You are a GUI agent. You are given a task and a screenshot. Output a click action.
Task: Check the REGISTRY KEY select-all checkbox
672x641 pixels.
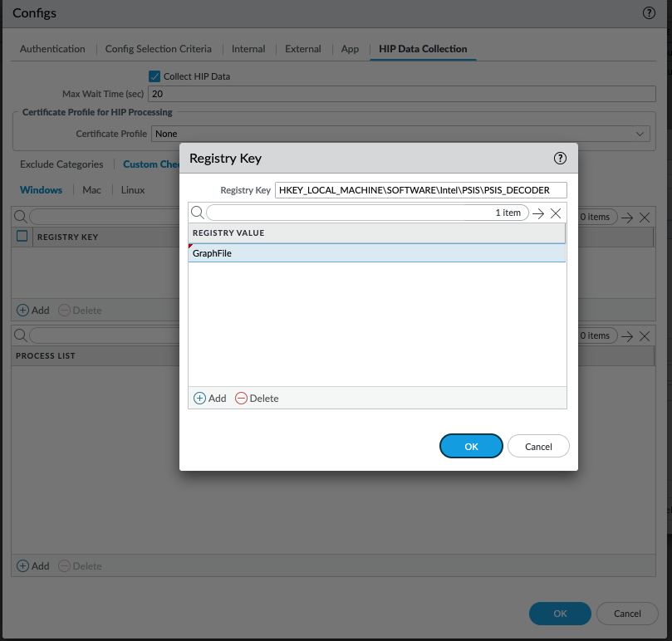tap(22, 237)
